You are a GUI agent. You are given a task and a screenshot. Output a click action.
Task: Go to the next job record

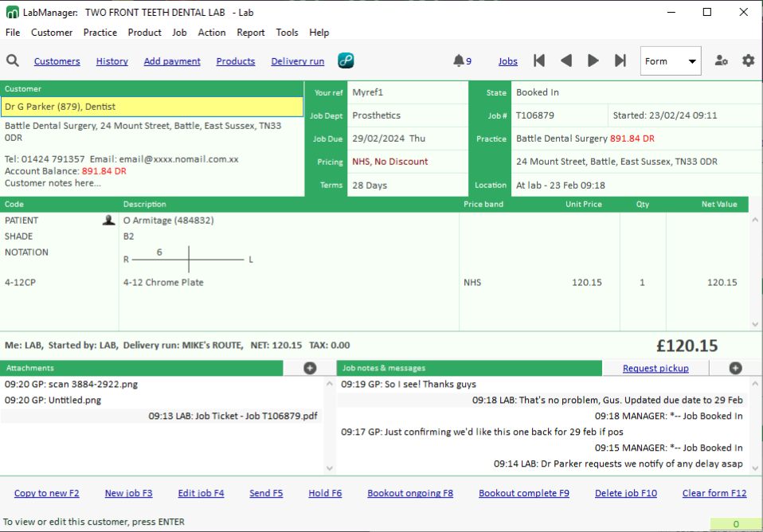(x=593, y=61)
